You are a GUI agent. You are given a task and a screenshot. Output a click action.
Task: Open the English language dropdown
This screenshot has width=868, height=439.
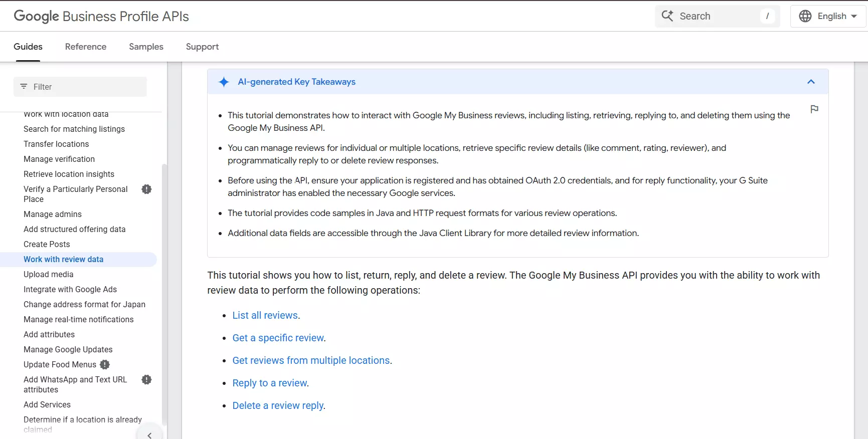click(x=832, y=16)
